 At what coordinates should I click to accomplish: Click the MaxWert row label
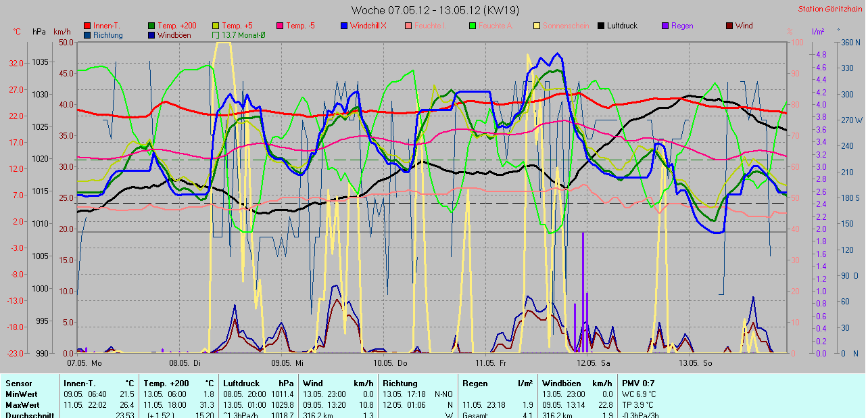[x=22, y=405]
